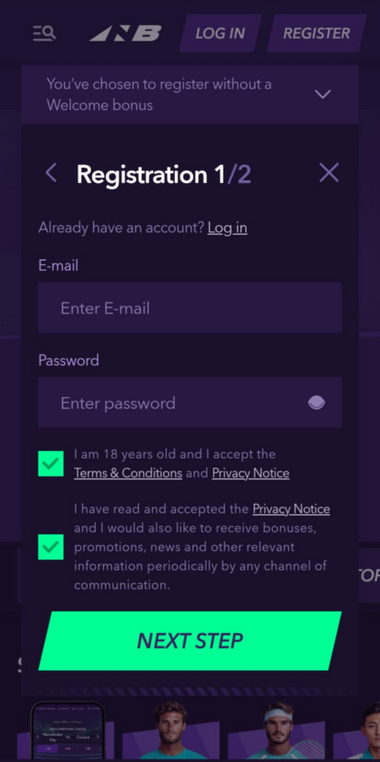Image resolution: width=380 pixels, height=762 pixels.
Task: Uncheck the 18 years old checkbox
Action: (51, 464)
